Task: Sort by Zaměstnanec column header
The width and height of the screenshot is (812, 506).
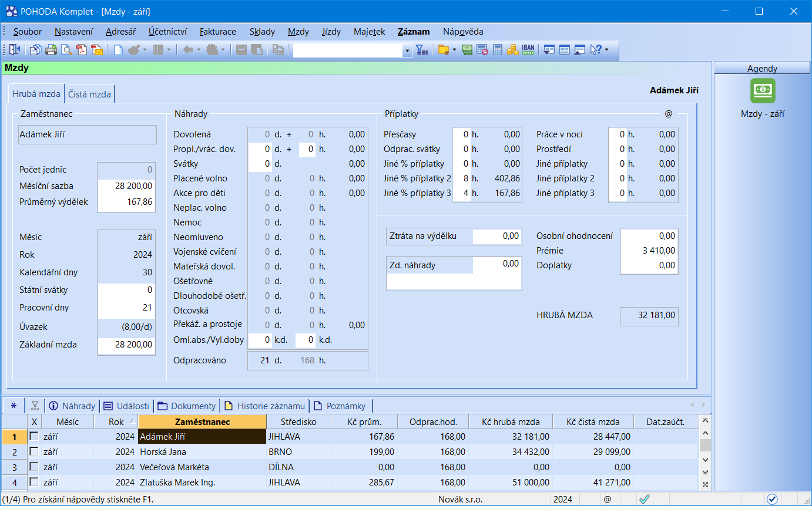Action: [202, 421]
